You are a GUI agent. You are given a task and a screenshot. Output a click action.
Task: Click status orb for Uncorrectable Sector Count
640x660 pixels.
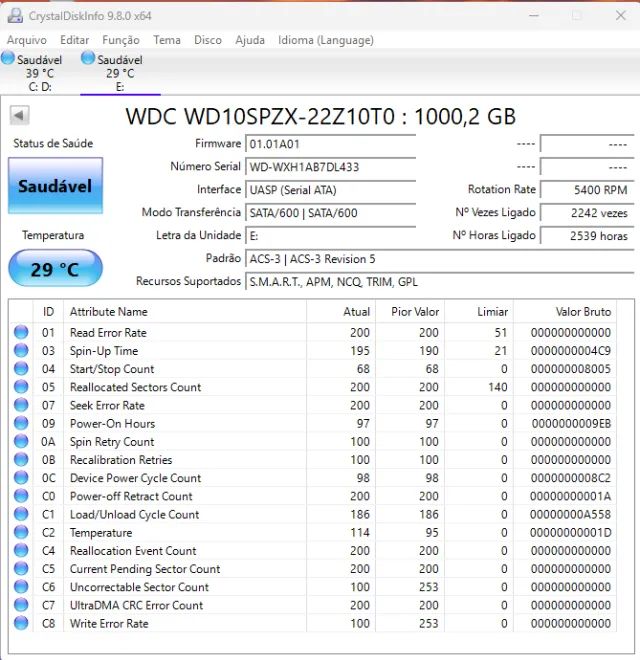pos(21,586)
